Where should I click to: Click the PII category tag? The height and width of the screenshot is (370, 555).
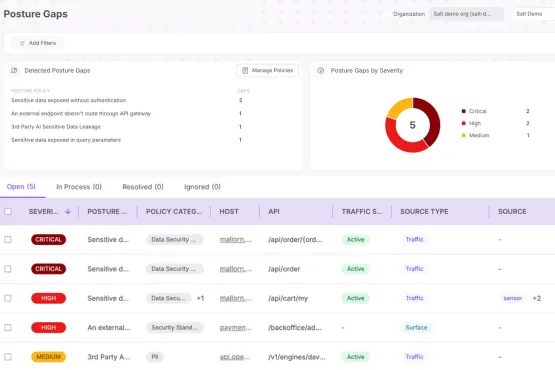[x=155, y=357]
